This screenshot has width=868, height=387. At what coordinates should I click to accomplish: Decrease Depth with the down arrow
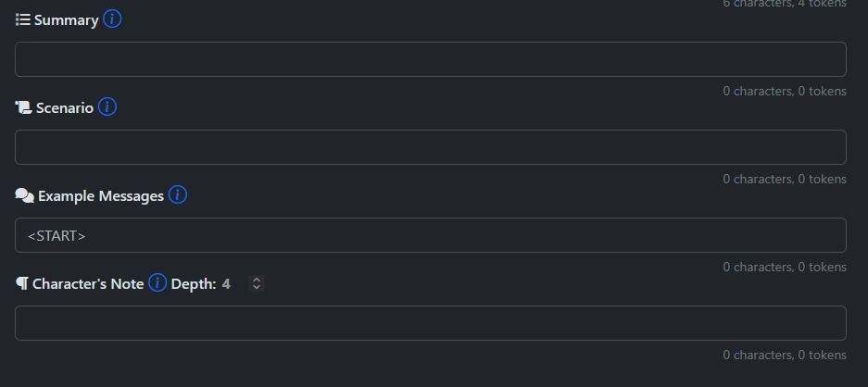click(x=257, y=287)
